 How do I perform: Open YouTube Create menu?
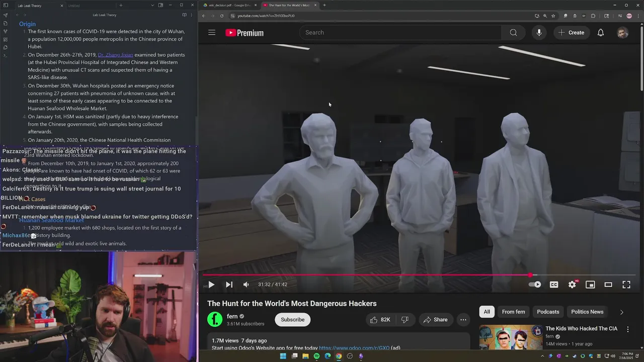[571, 33]
